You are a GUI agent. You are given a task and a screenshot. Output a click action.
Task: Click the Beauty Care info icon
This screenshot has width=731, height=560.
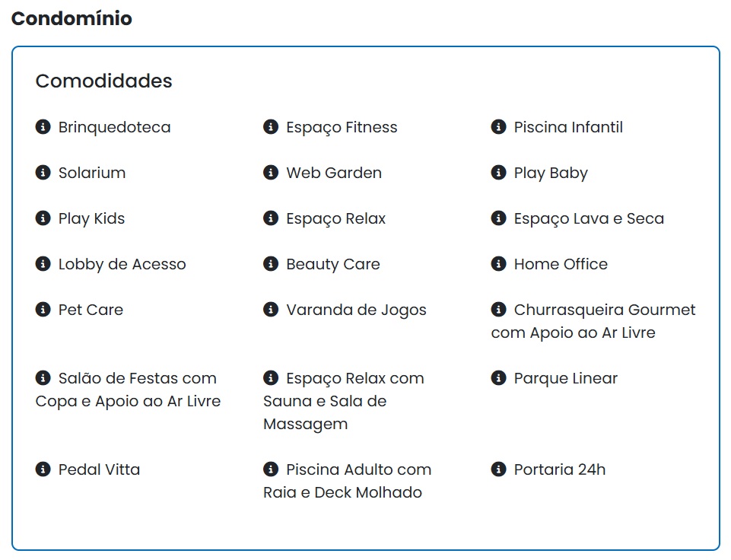coord(270,264)
